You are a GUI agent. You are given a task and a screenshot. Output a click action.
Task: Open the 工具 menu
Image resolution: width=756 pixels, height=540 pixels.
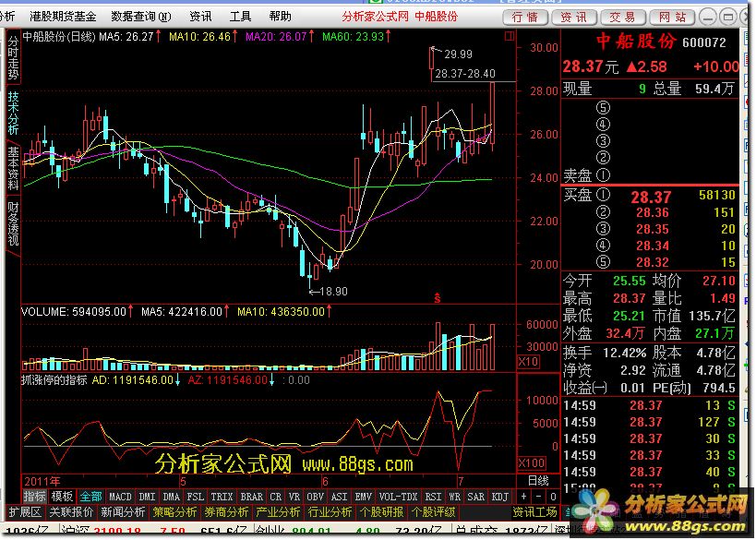(x=240, y=17)
